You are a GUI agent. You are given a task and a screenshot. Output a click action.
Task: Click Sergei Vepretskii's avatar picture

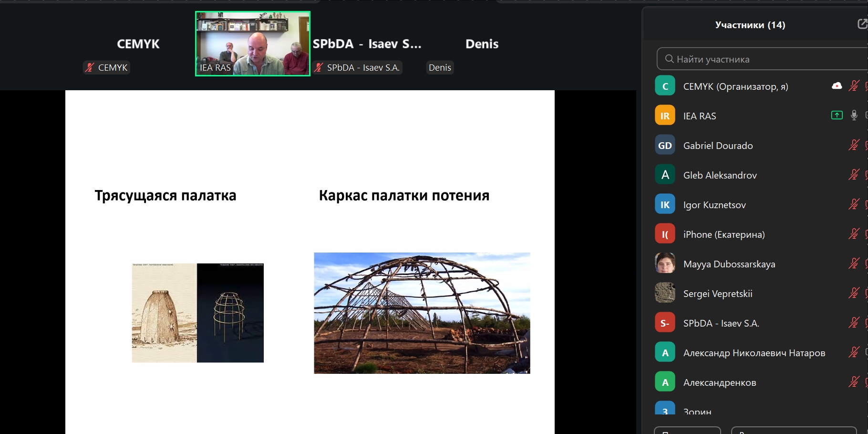665,293
